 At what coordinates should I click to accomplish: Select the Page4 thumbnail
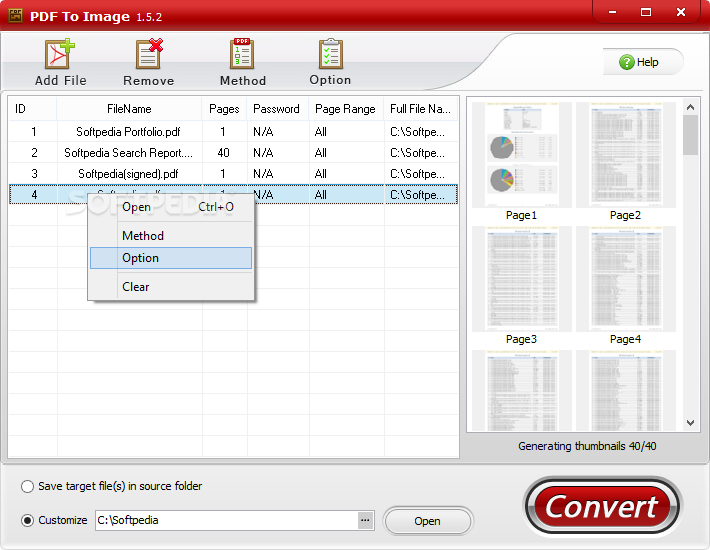(626, 279)
